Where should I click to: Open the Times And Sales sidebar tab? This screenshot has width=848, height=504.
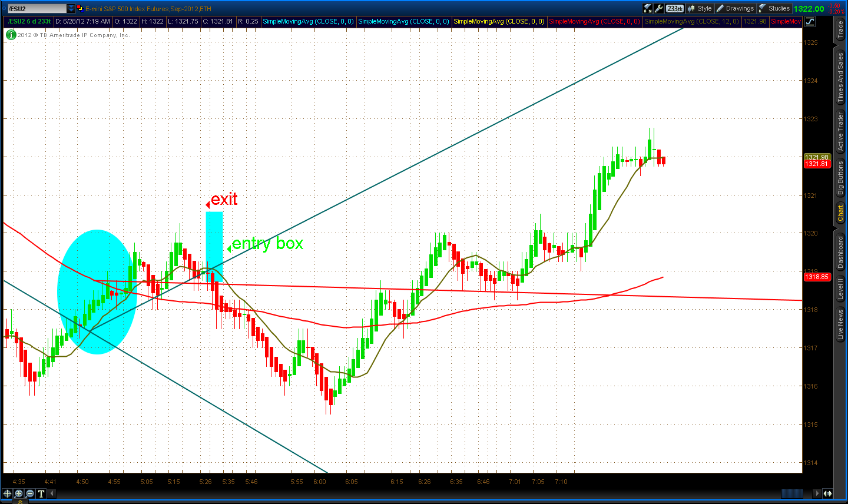pos(841,77)
